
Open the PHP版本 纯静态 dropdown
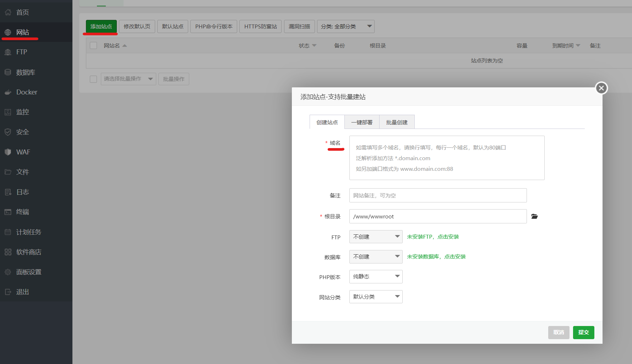tap(376, 276)
